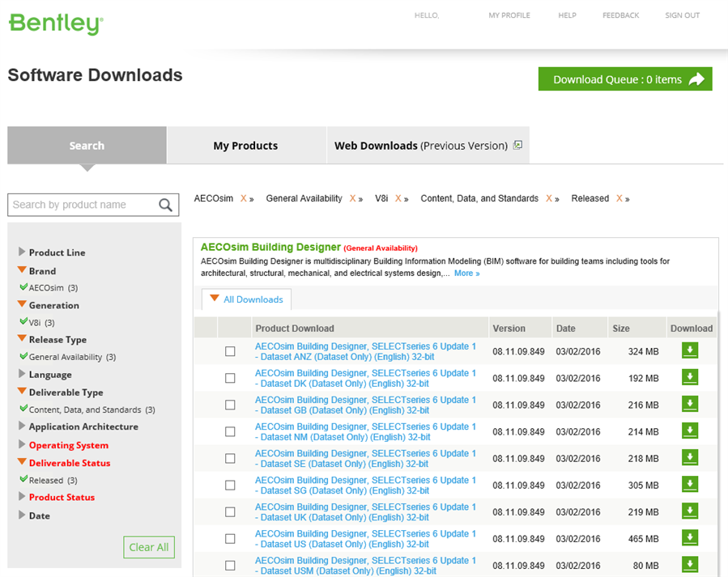Uncheck Content, Data, and Standards filter
This screenshot has width=728, height=577.
click(x=23, y=409)
